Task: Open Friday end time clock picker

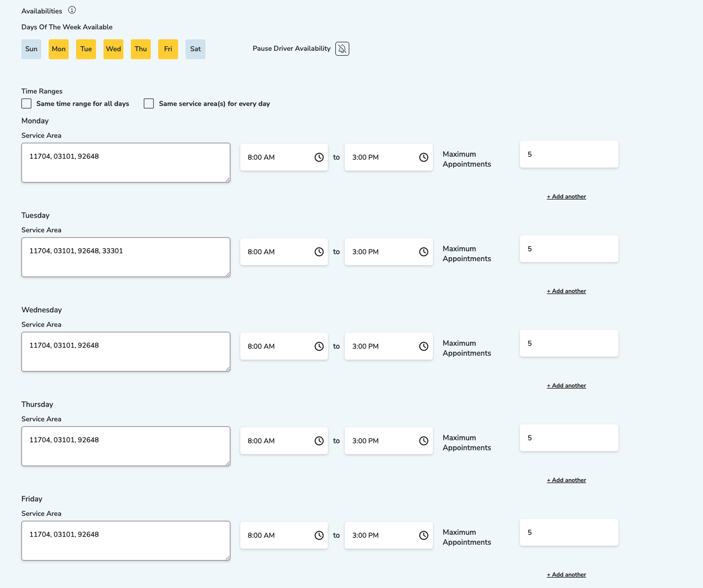Action: [x=423, y=535]
